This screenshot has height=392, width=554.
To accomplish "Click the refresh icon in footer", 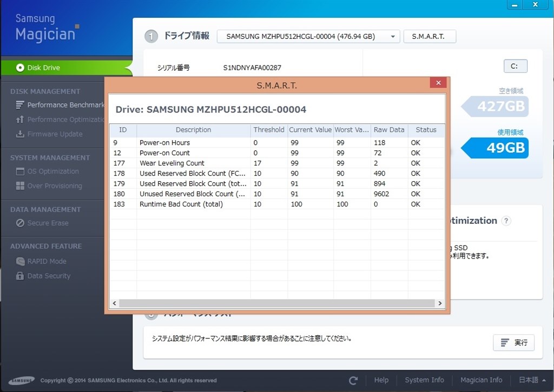I will coord(353,380).
